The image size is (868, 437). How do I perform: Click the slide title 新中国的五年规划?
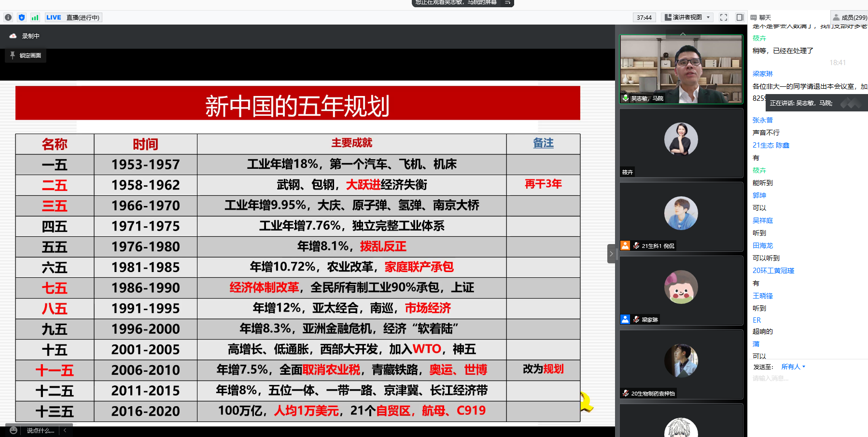[x=297, y=106]
